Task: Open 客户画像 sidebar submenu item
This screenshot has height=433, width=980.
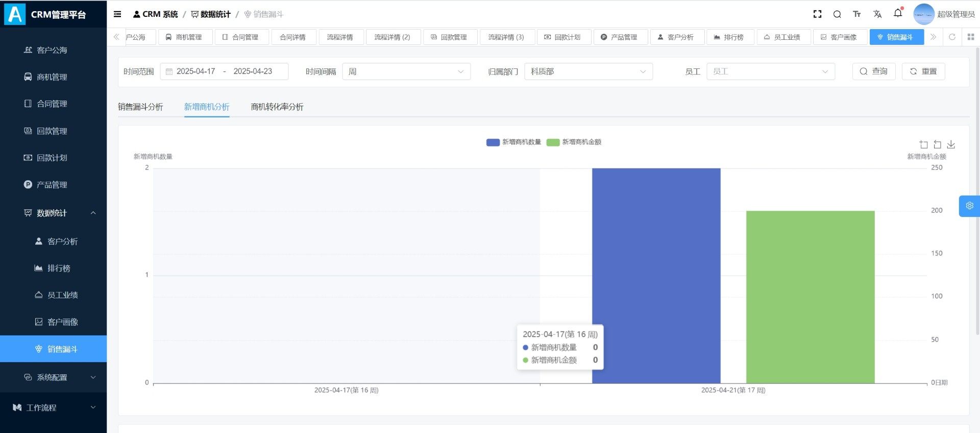Action: [x=54, y=322]
